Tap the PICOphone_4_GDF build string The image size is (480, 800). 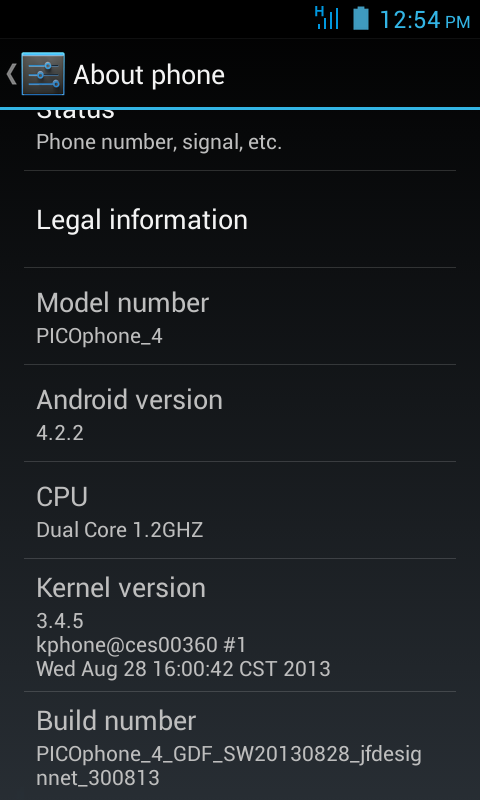(229, 766)
